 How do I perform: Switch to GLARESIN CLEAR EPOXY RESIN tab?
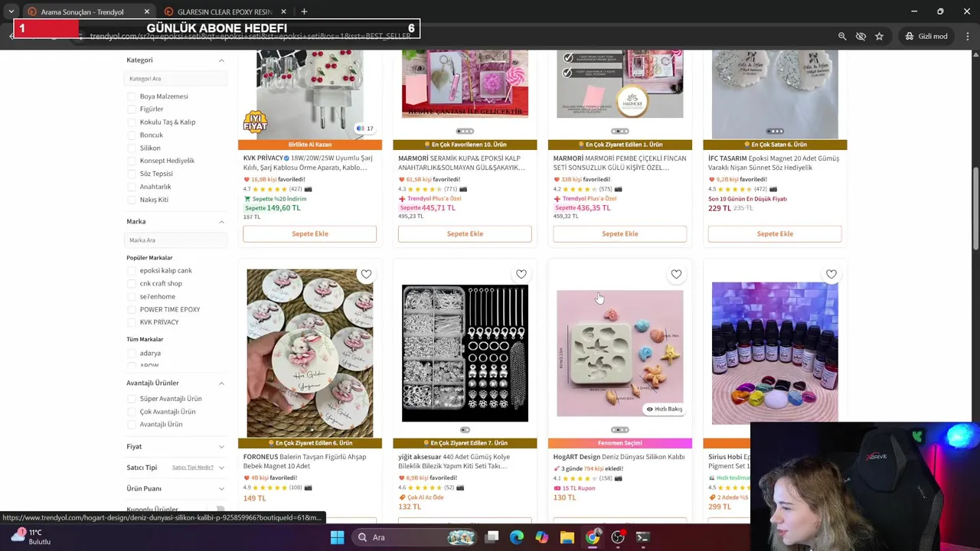click(224, 11)
